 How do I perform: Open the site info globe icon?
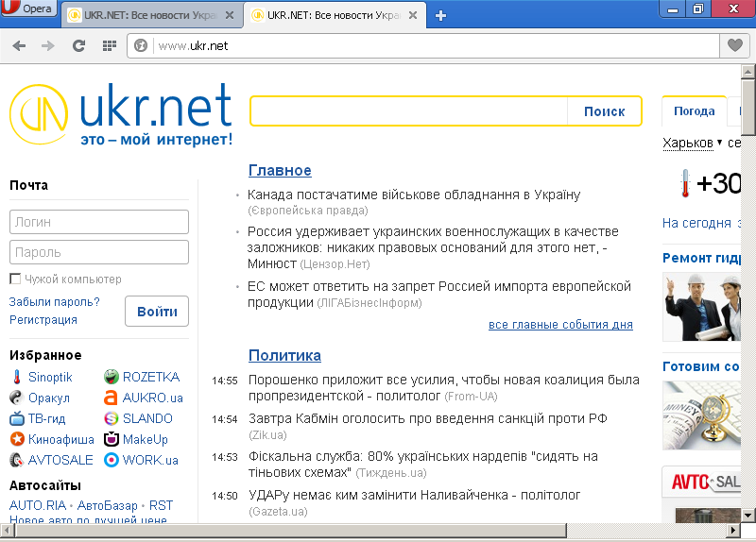pos(140,45)
